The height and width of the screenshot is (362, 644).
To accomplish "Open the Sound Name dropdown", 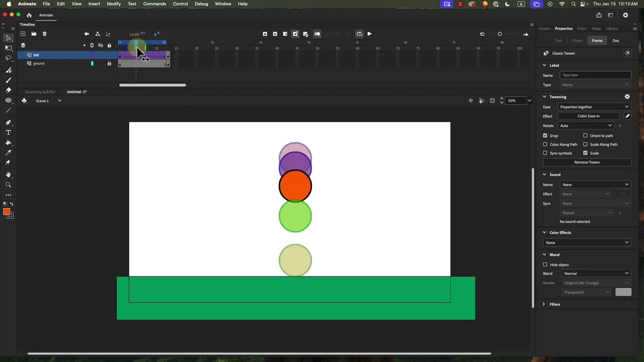I will [x=594, y=185].
